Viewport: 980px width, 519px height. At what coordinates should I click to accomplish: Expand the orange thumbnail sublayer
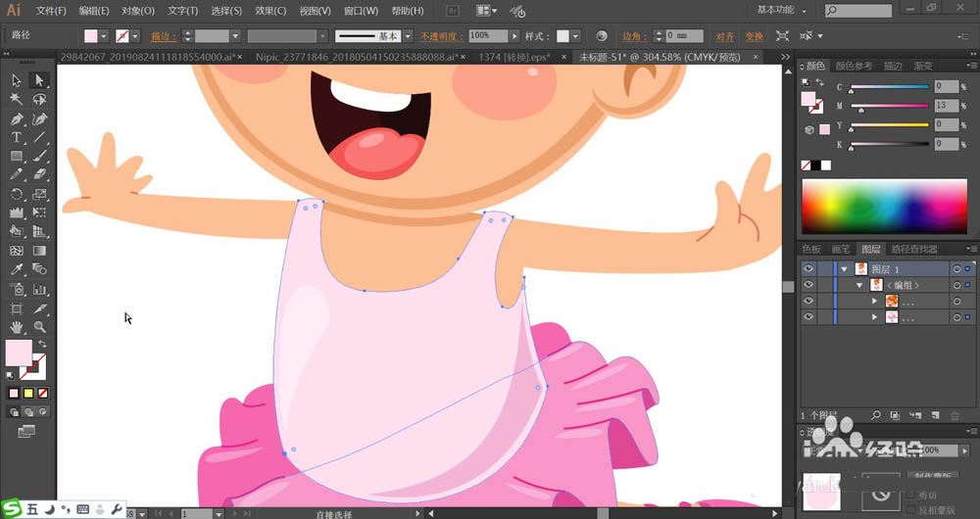(875, 302)
